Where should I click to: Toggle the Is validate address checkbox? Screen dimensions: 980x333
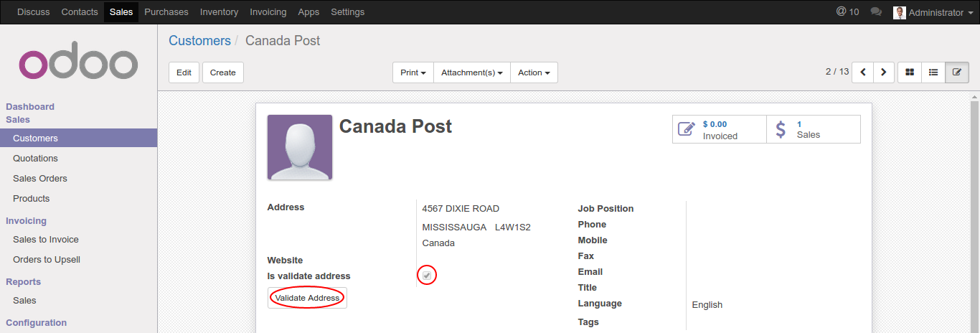click(427, 276)
